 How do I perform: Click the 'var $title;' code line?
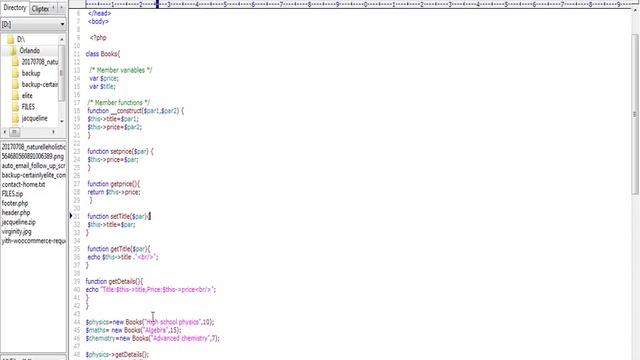(x=102, y=87)
